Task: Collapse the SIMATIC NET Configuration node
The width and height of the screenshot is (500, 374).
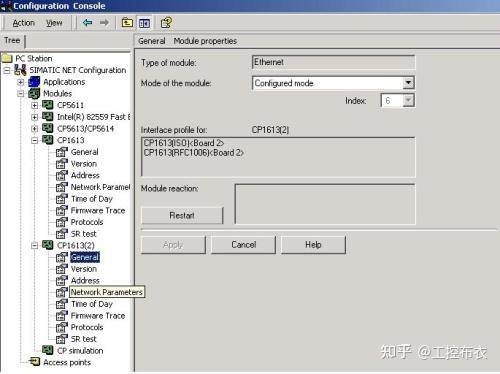Action: [x=7, y=70]
